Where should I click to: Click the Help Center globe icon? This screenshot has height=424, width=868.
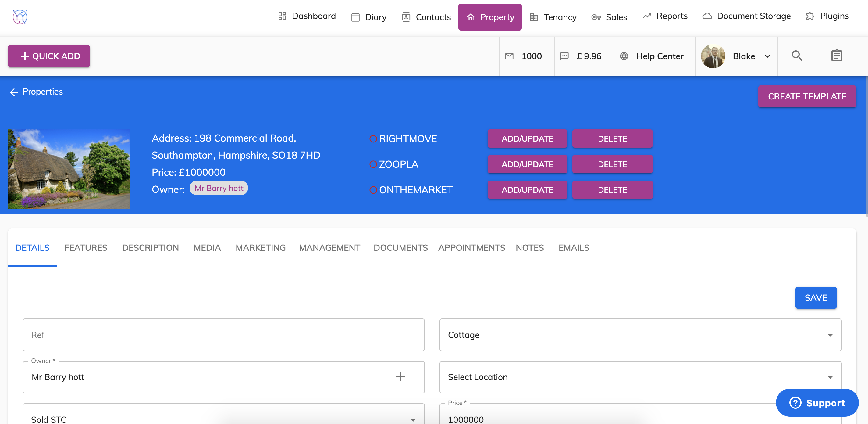[624, 56]
